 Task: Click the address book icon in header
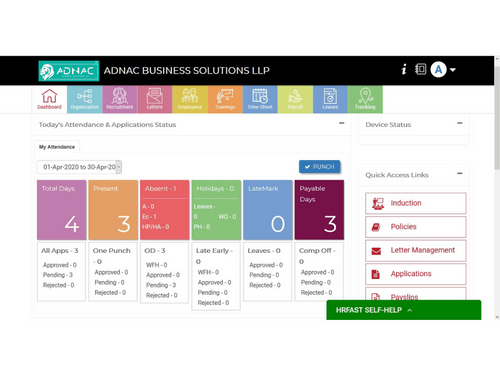[421, 69]
